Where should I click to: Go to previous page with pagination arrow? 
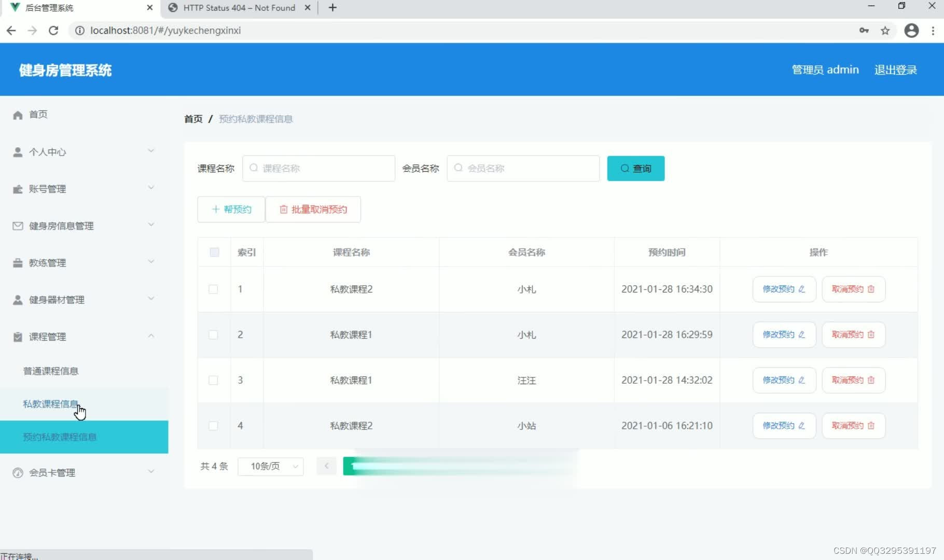coord(327,466)
